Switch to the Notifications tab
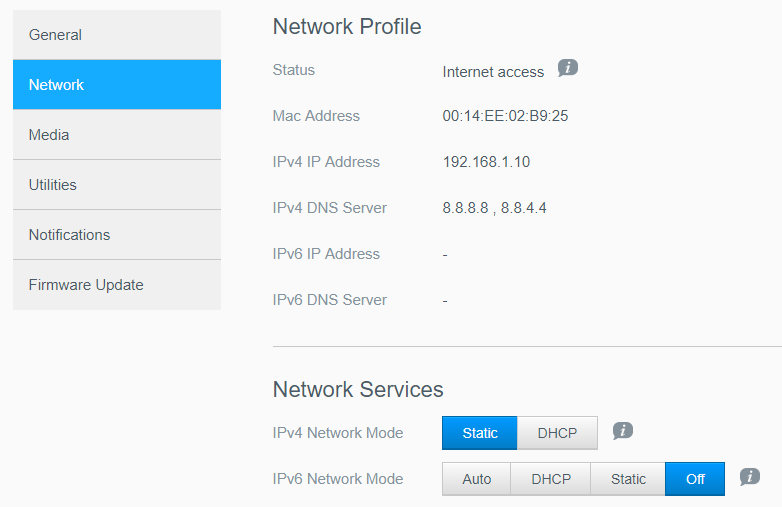This screenshot has width=782, height=507. (x=117, y=235)
